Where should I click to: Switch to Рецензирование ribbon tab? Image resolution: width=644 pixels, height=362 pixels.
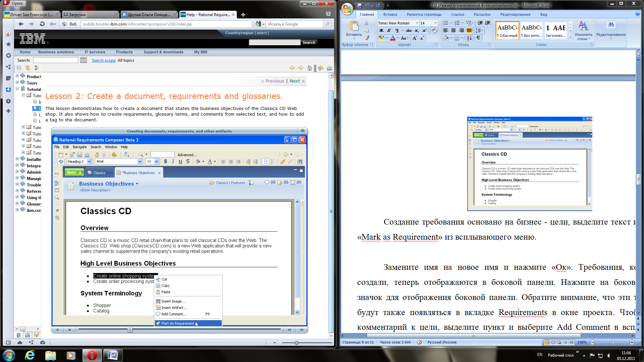coord(515,14)
